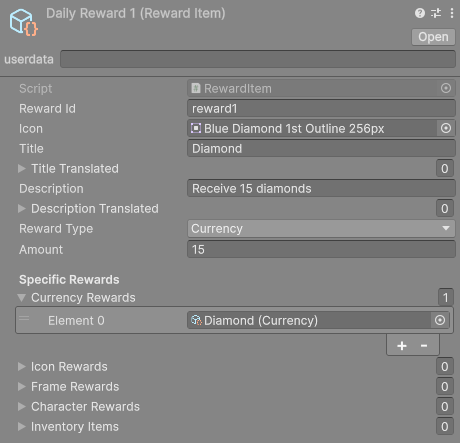Click the Description field Receive 15 diamonds
Image resolution: width=460 pixels, height=443 pixels.
321,189
